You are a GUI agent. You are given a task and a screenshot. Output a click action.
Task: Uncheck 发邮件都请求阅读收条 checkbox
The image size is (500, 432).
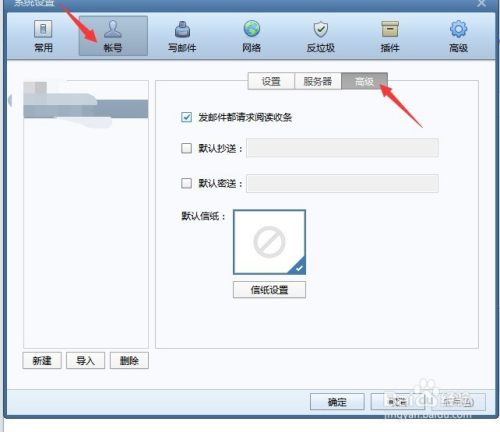pos(186,117)
